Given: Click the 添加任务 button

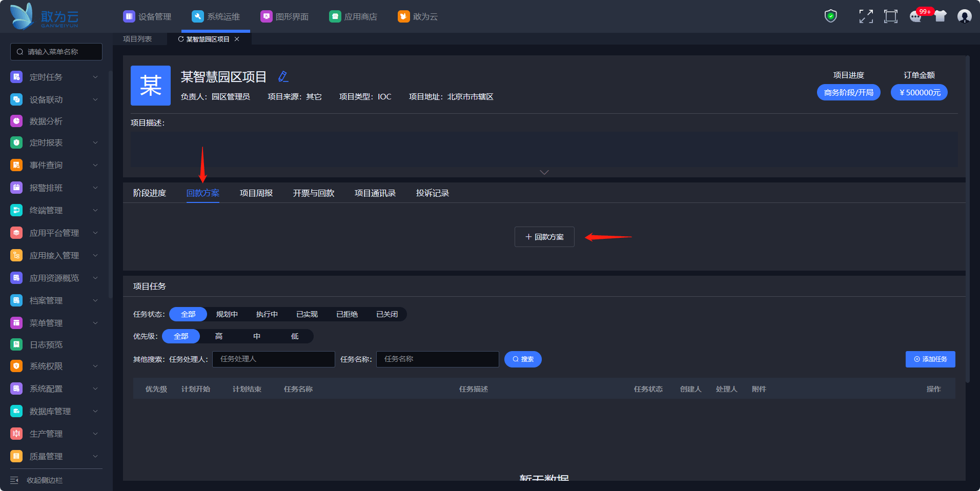Looking at the screenshot, I should pos(930,359).
